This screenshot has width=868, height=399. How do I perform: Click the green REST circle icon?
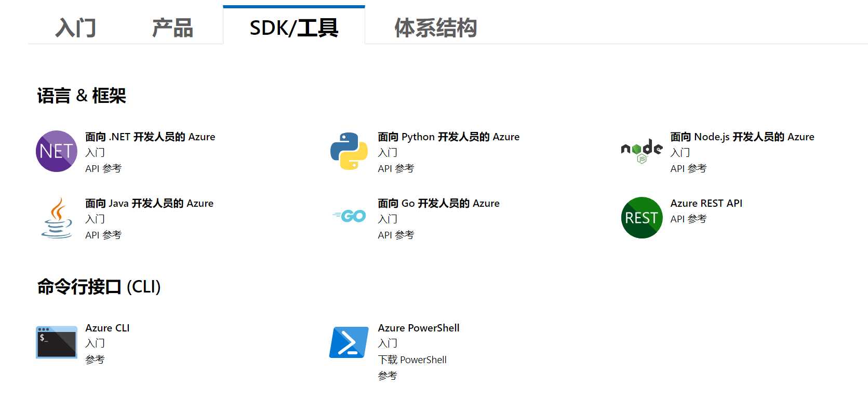(642, 218)
